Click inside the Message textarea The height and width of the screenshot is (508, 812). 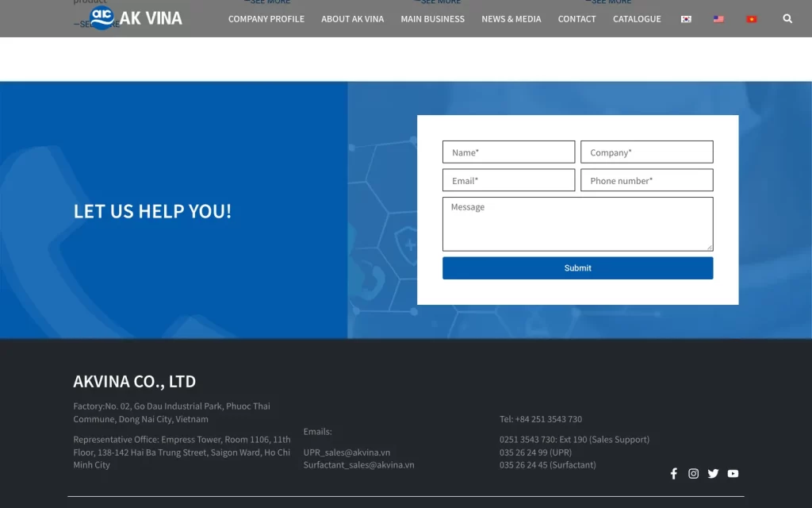click(577, 224)
